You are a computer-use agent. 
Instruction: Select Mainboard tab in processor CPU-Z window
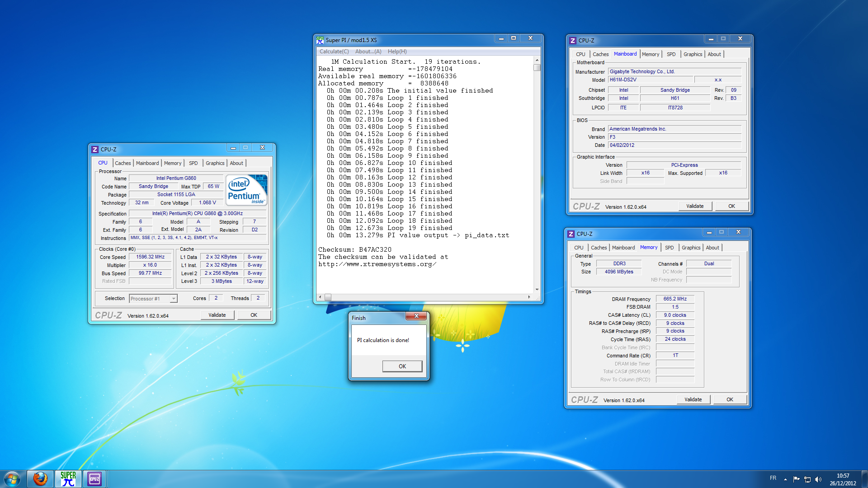[147, 163]
